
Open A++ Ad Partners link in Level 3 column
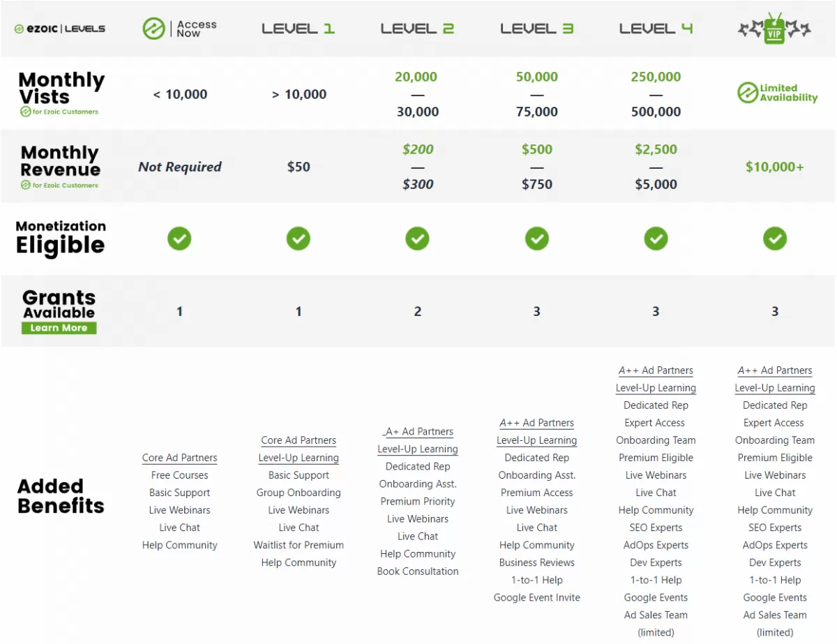click(x=537, y=424)
